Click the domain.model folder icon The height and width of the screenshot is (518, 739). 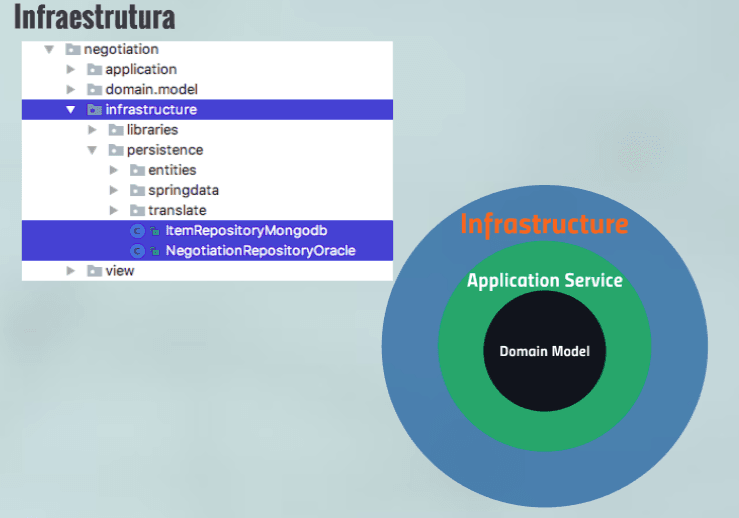click(95, 90)
